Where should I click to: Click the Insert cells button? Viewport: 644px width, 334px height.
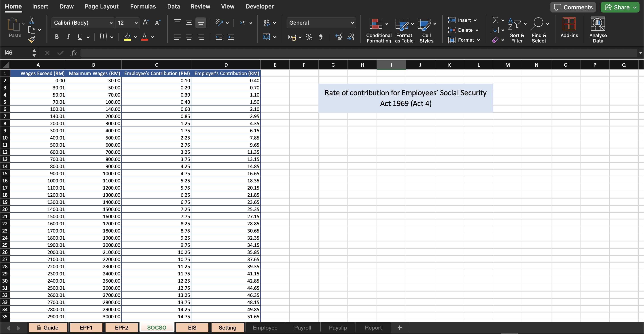click(x=462, y=20)
